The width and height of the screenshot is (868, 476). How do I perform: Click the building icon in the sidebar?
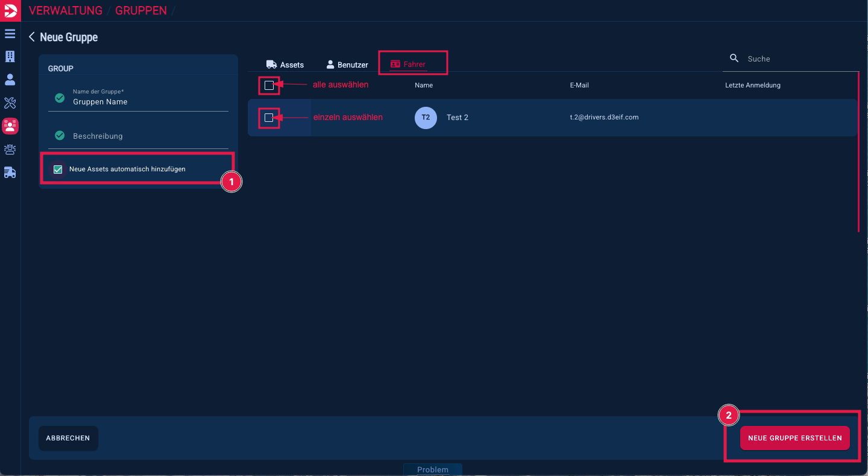coord(10,57)
